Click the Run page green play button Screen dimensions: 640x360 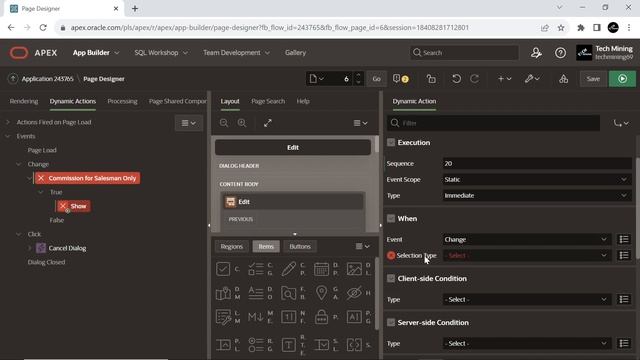pos(622,79)
